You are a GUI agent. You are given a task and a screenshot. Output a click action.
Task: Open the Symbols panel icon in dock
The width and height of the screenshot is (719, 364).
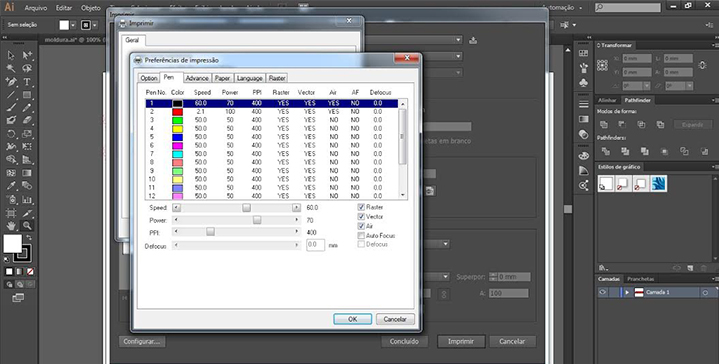583,83
